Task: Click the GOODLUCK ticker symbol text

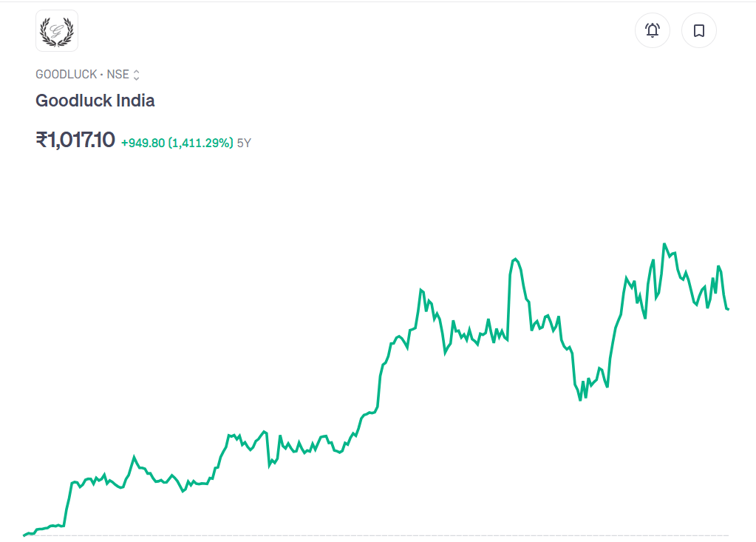Action: 66,75
